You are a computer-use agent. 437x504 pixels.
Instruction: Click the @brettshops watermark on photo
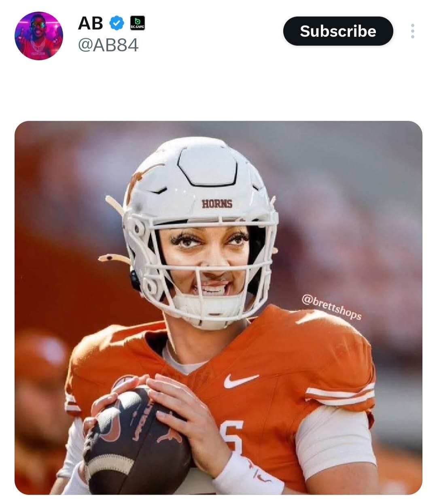(331, 307)
